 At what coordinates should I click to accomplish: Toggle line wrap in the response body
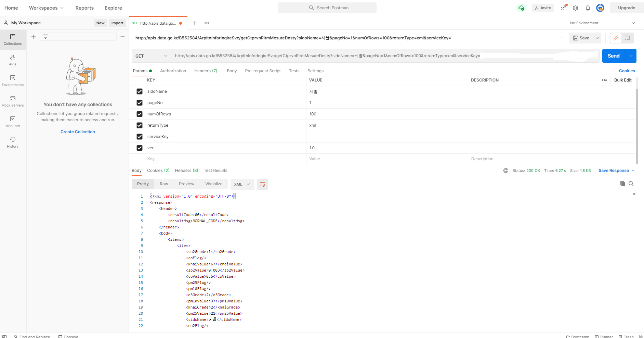click(263, 184)
